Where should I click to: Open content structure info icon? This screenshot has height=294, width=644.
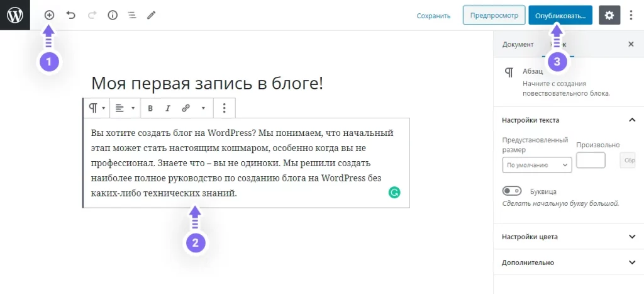tap(113, 15)
